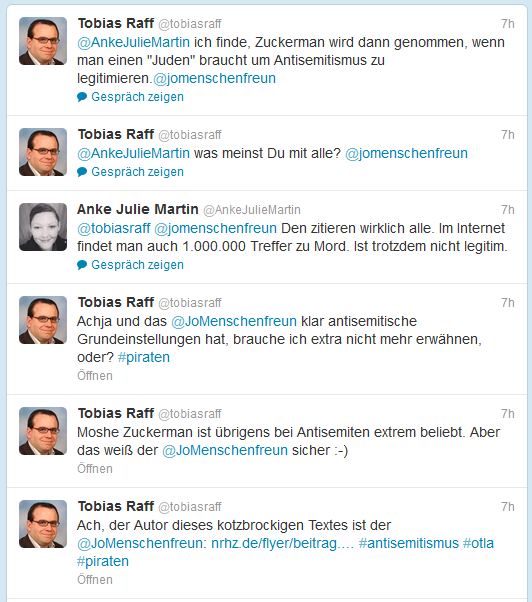Select the #antisemitismus hashtag

pyautogui.click(x=409, y=543)
